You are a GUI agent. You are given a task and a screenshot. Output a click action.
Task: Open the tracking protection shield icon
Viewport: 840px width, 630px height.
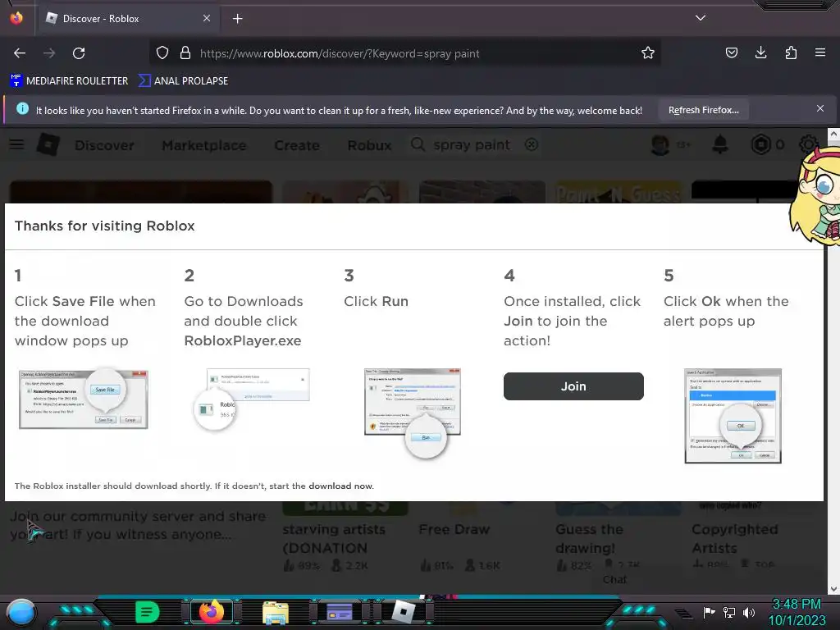pos(162,53)
